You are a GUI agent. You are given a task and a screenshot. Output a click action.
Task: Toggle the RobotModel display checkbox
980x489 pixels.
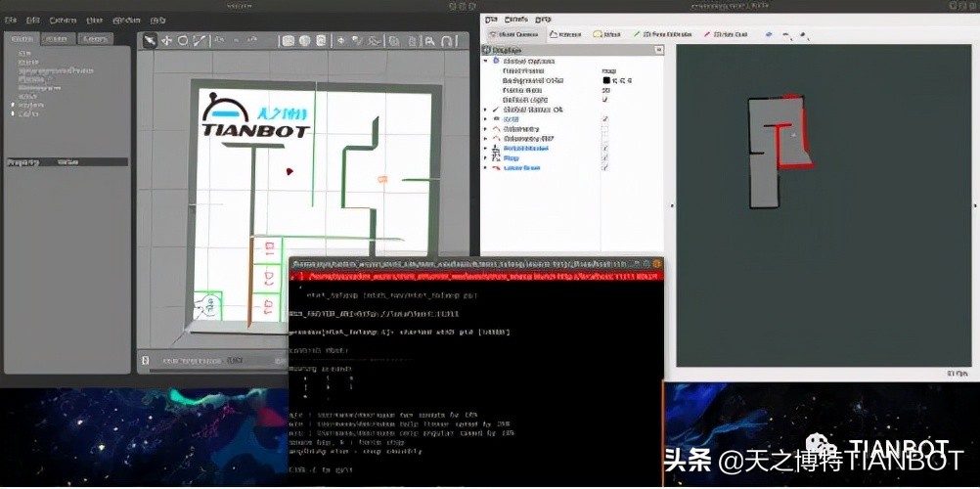tap(605, 149)
